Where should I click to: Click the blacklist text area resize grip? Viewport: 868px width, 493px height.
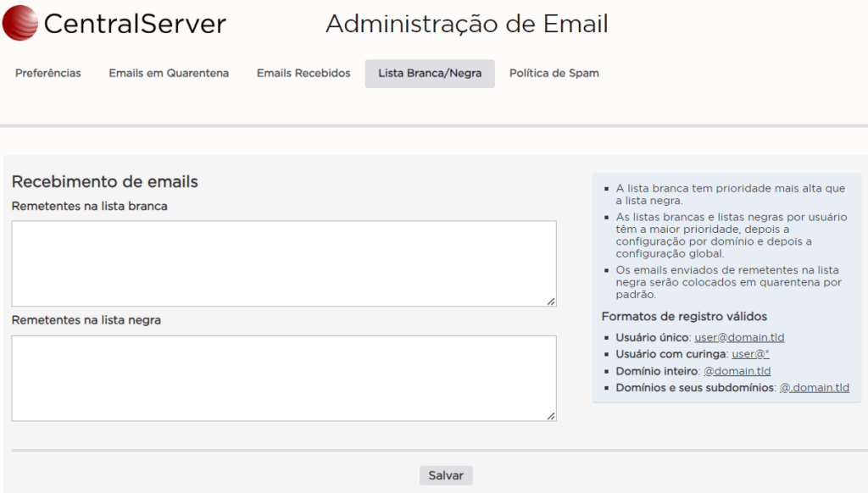click(551, 415)
